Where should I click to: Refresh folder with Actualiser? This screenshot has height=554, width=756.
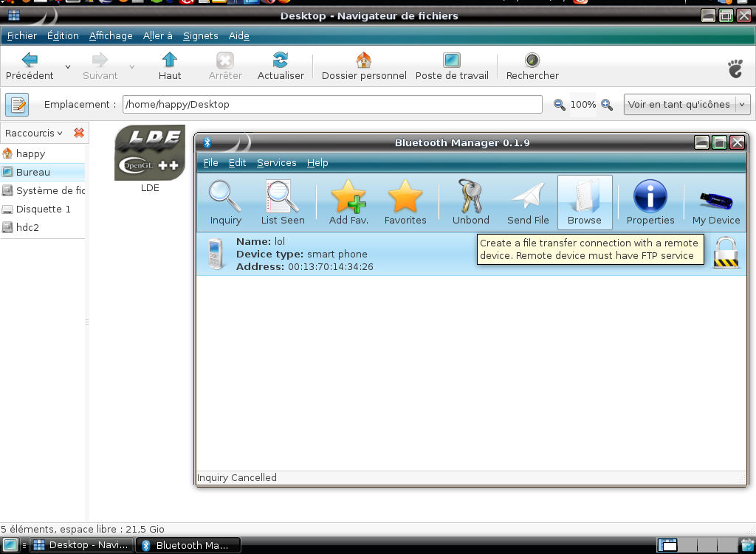click(281, 66)
